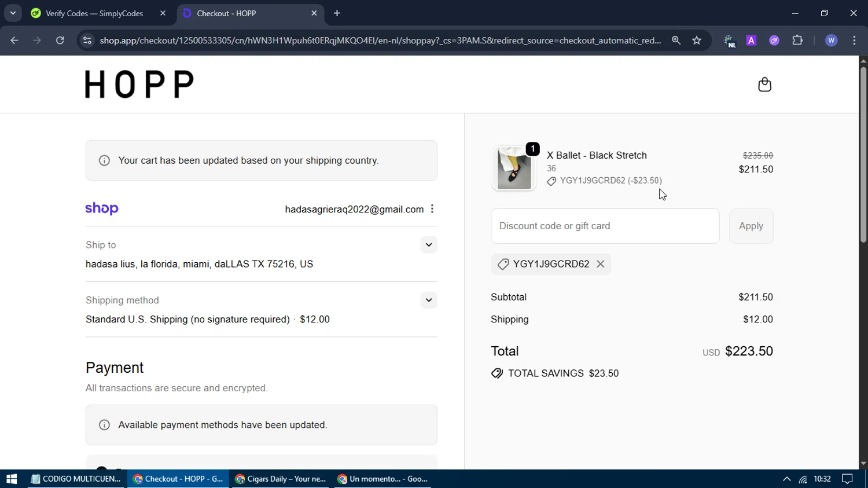This screenshot has width=868, height=488.
Task: Open the network tray icon
Action: coord(803,479)
